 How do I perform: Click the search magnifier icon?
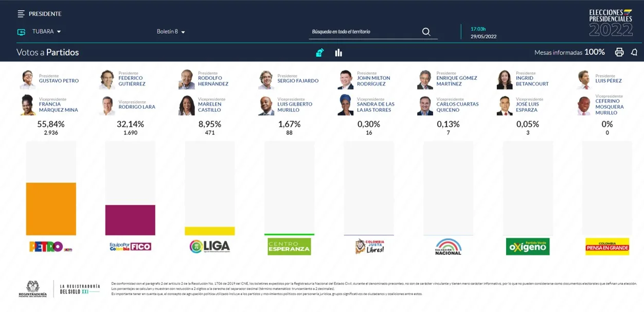426,32
